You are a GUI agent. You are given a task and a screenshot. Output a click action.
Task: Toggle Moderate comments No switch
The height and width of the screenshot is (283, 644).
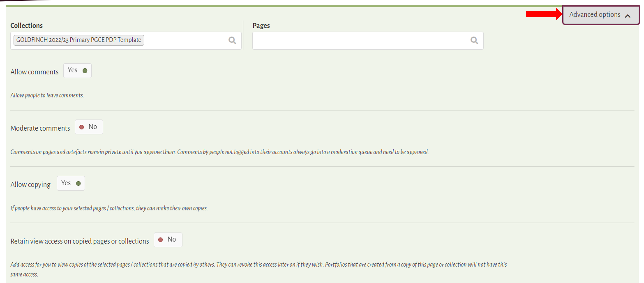pos(89,127)
